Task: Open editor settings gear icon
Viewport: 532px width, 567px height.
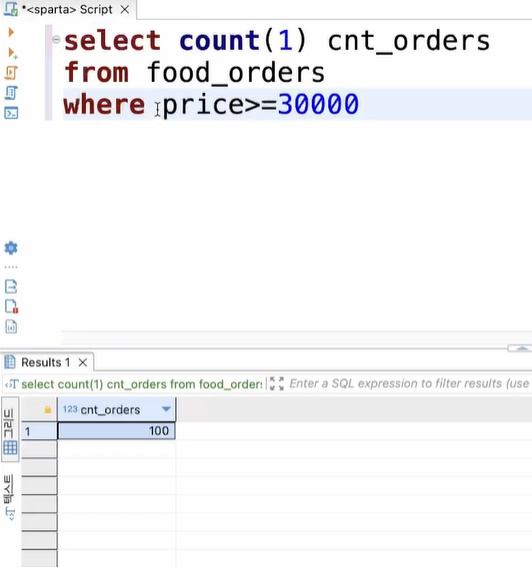Action: click(x=11, y=248)
